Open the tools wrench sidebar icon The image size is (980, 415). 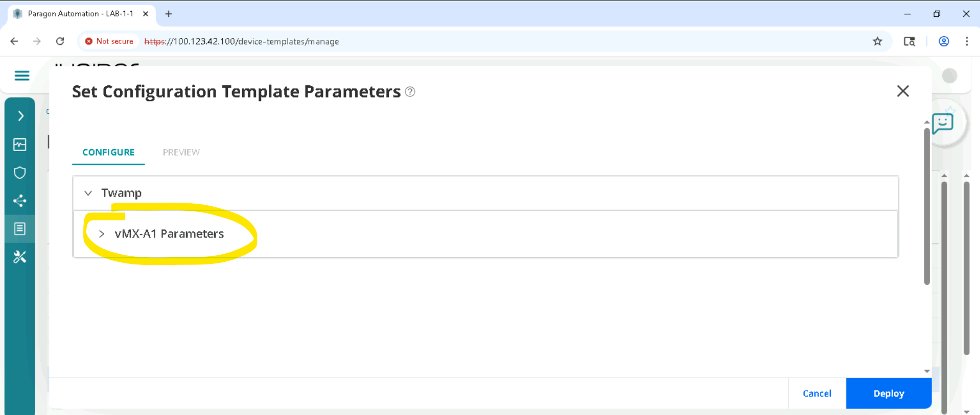click(x=20, y=257)
